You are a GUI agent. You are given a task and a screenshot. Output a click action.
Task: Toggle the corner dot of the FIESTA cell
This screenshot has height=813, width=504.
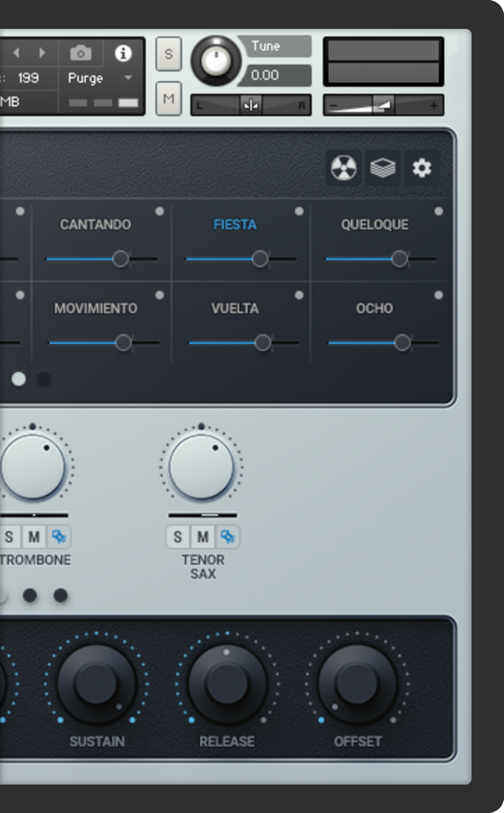(x=299, y=211)
